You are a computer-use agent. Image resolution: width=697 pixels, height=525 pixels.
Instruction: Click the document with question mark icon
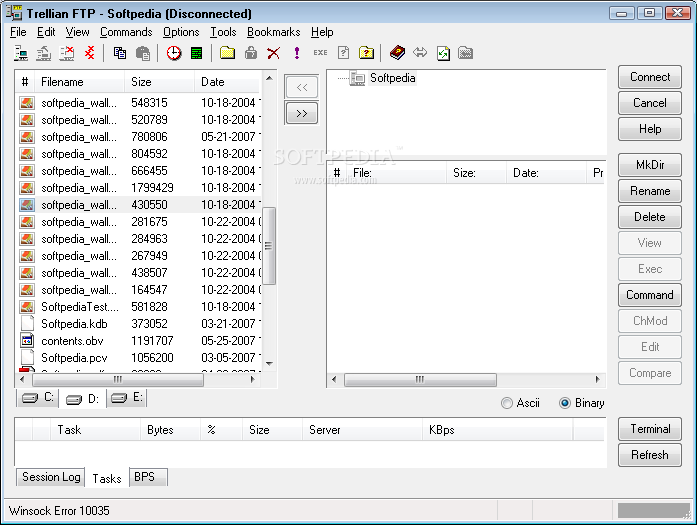343,53
